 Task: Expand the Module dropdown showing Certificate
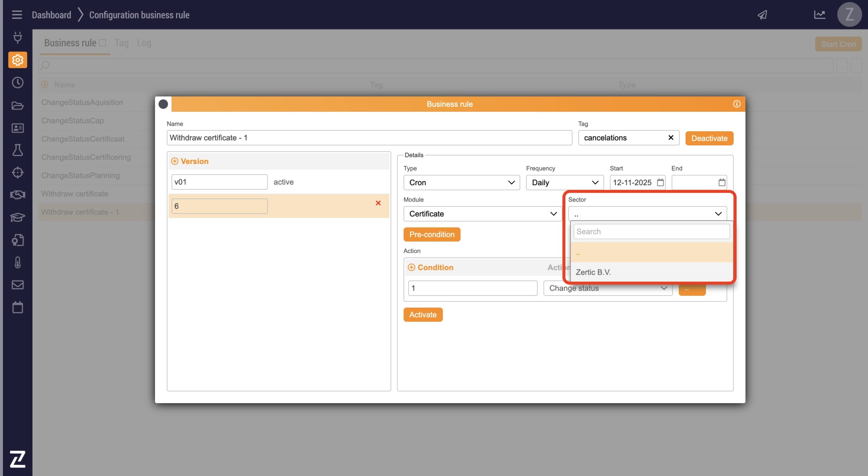(x=482, y=214)
